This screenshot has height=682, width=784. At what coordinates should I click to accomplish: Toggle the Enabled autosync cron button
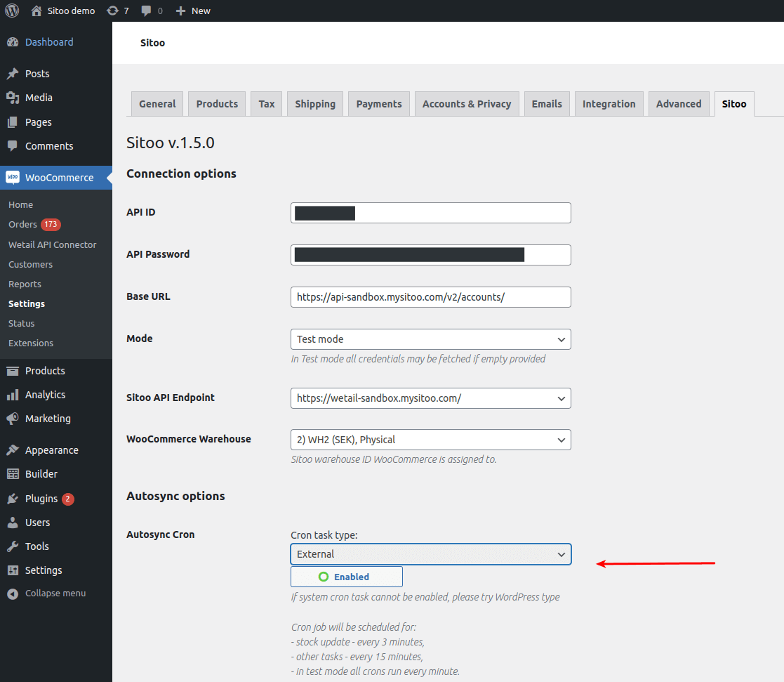coord(347,577)
